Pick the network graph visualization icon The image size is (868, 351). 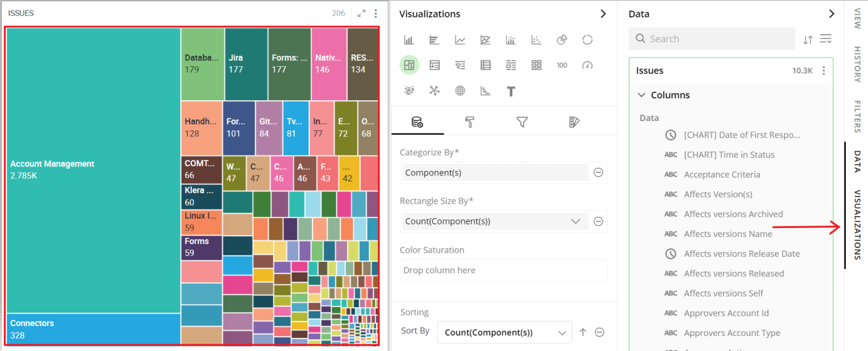click(434, 90)
